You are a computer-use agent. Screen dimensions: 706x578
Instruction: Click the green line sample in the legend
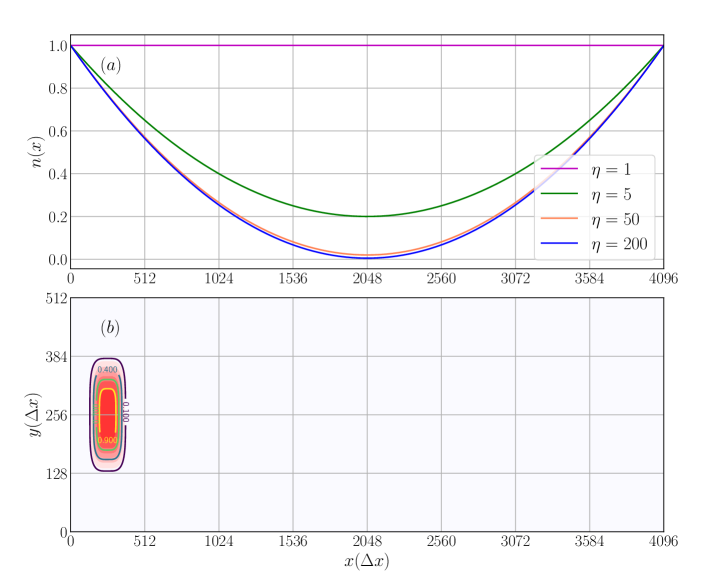tap(559, 194)
